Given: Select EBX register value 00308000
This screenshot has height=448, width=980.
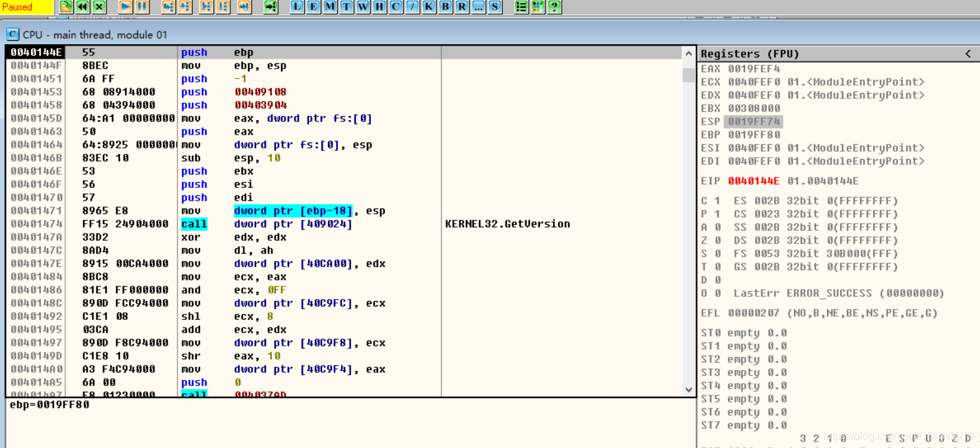Looking at the screenshot, I should click(754, 108).
